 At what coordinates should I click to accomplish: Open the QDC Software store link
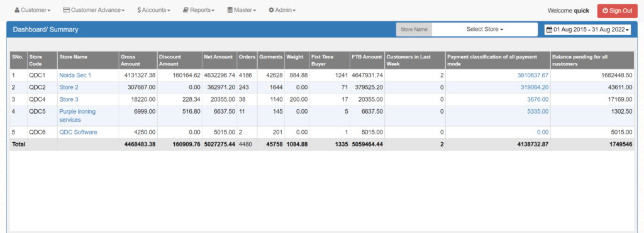point(79,132)
